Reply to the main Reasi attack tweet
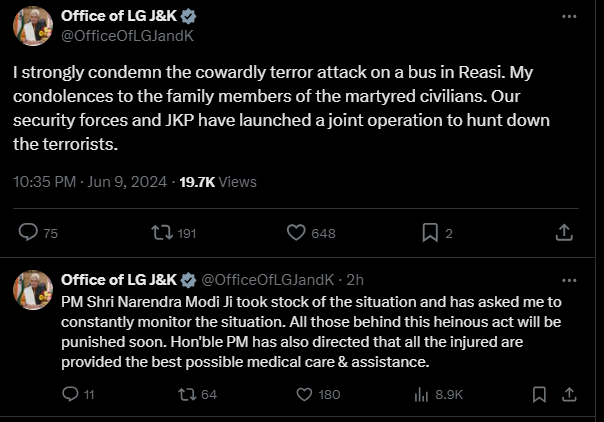Image resolution: width=604 pixels, height=422 pixels. pos(29,232)
